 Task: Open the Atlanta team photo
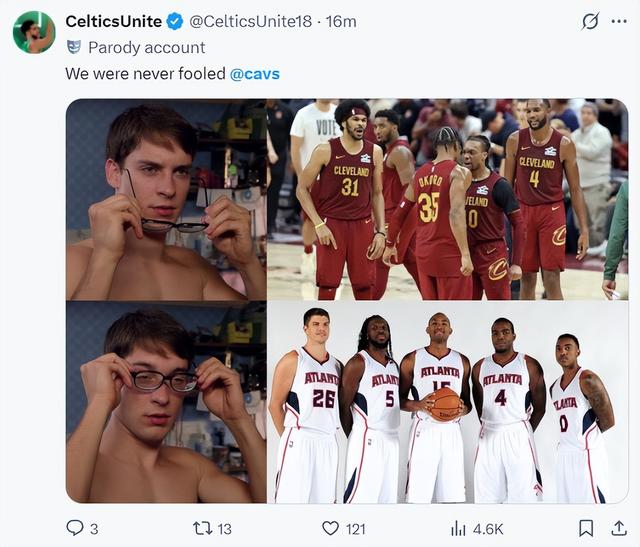point(447,402)
